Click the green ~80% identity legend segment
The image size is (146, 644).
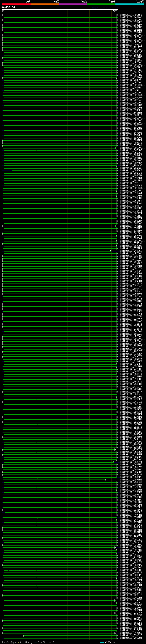101,4
